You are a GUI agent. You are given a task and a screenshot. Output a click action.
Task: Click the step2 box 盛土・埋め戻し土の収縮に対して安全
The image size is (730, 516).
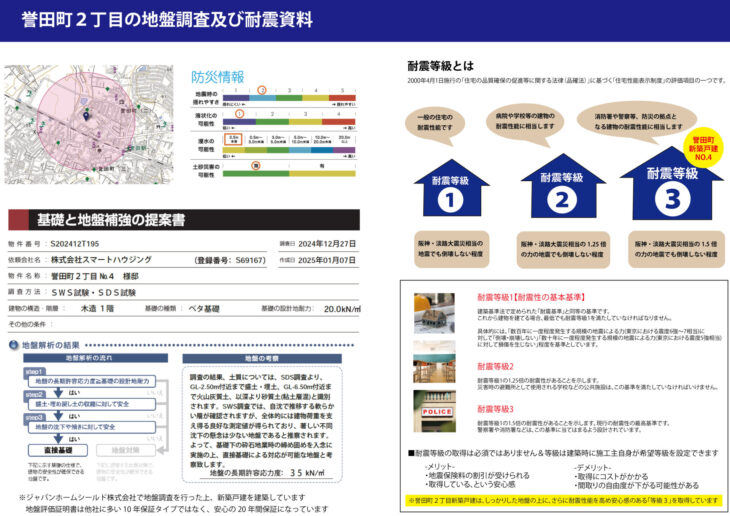pos(92,404)
